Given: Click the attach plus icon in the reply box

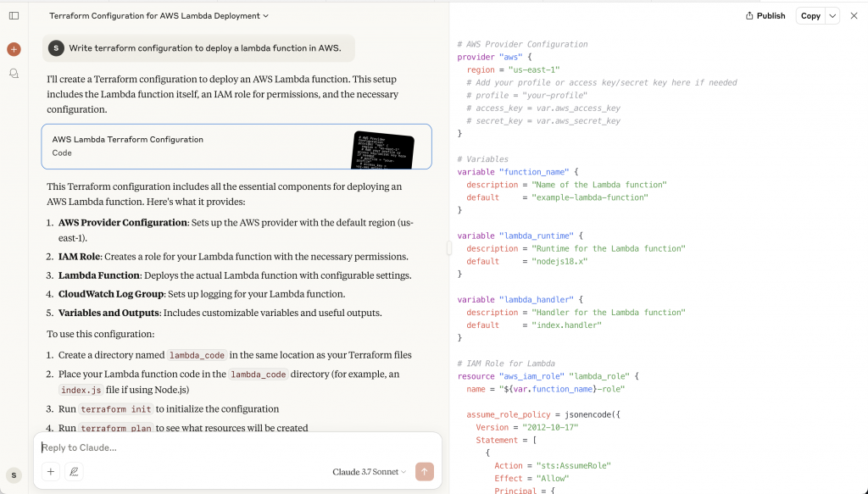Looking at the screenshot, I should pyautogui.click(x=50, y=472).
